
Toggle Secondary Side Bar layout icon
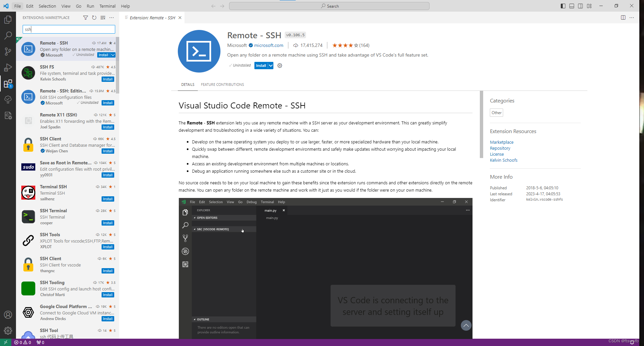[580, 6]
